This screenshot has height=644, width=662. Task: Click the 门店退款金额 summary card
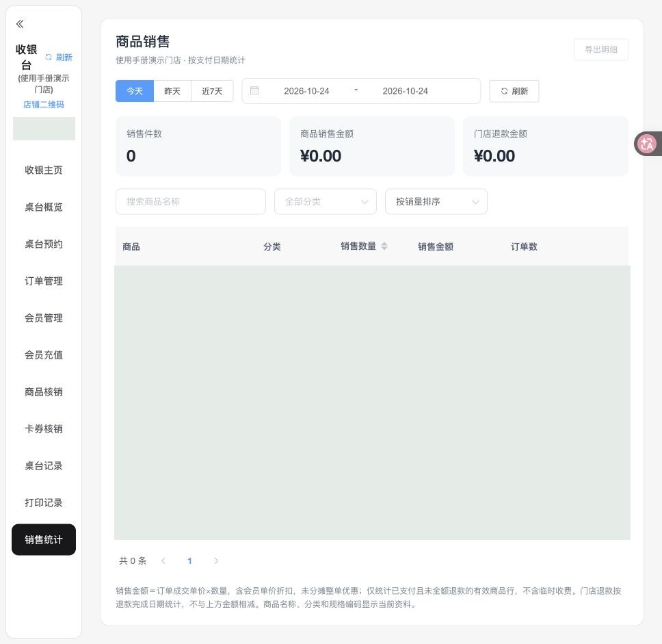click(x=546, y=146)
